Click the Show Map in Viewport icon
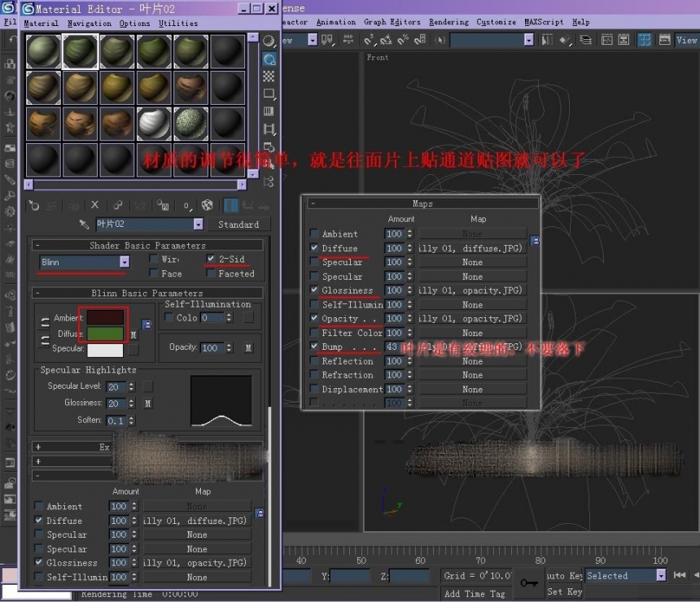Screen dimensions: 700x602 tap(207, 205)
